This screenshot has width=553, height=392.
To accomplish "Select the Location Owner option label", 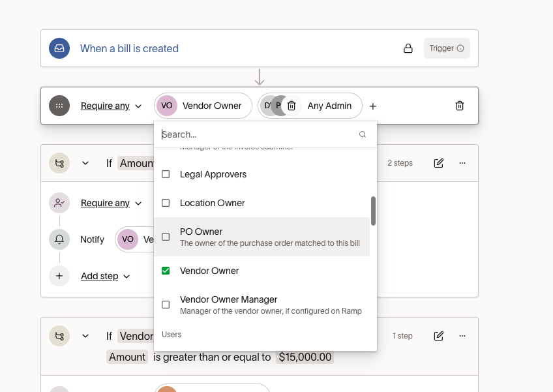I will [213, 203].
